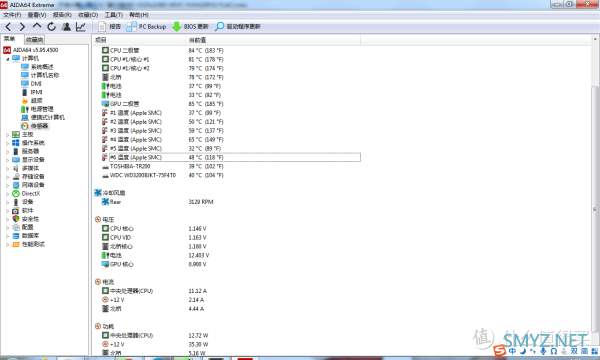Click the 冷却风扇 fan section icon

[x=98, y=193]
